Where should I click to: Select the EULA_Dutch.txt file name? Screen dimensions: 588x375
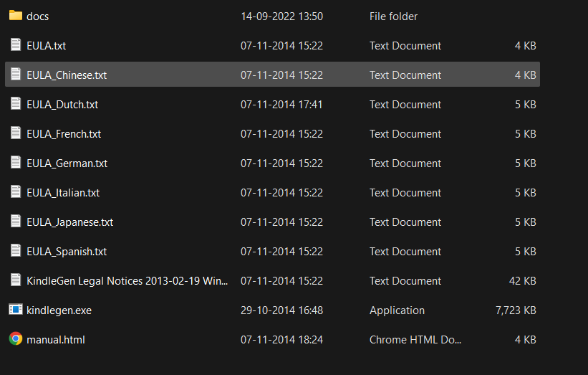(x=62, y=105)
